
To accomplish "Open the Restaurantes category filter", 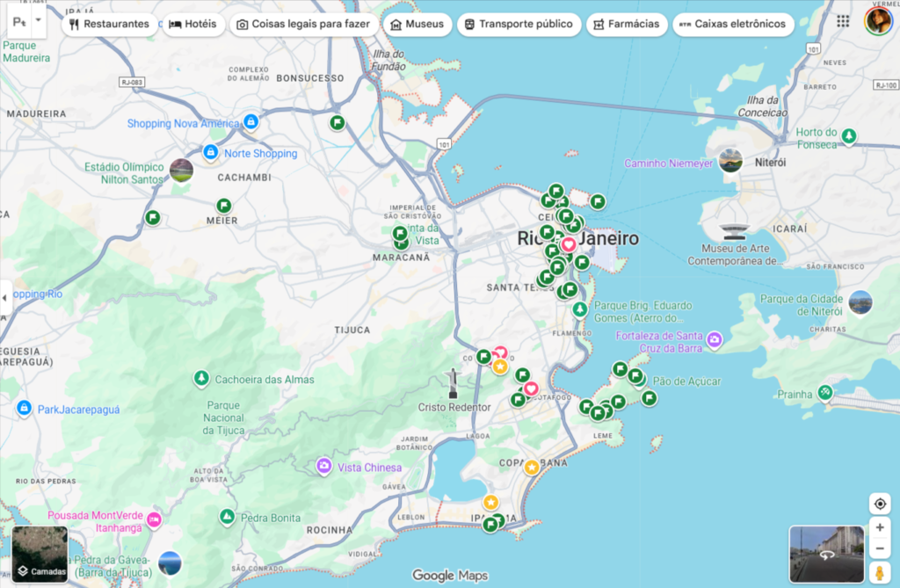I will click(x=109, y=24).
